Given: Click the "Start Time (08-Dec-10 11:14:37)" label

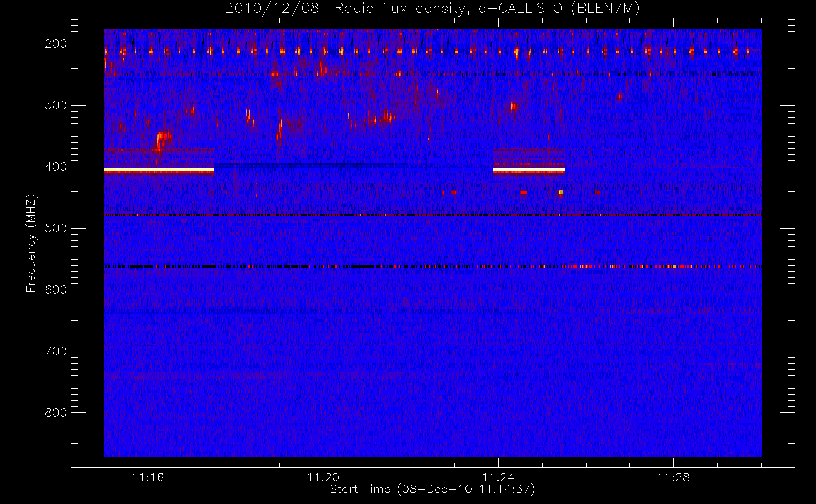Looking at the screenshot, I should 432,489.
